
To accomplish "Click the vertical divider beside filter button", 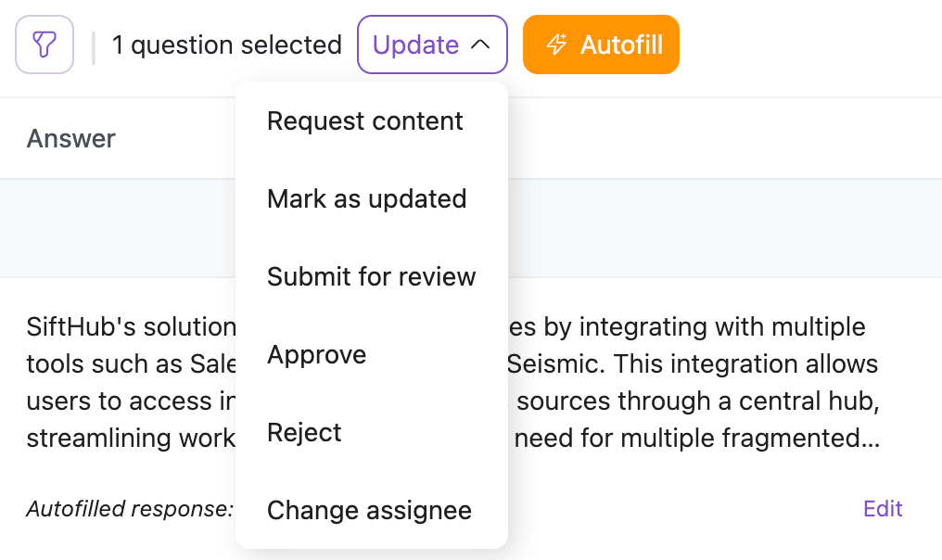I will (x=94, y=46).
